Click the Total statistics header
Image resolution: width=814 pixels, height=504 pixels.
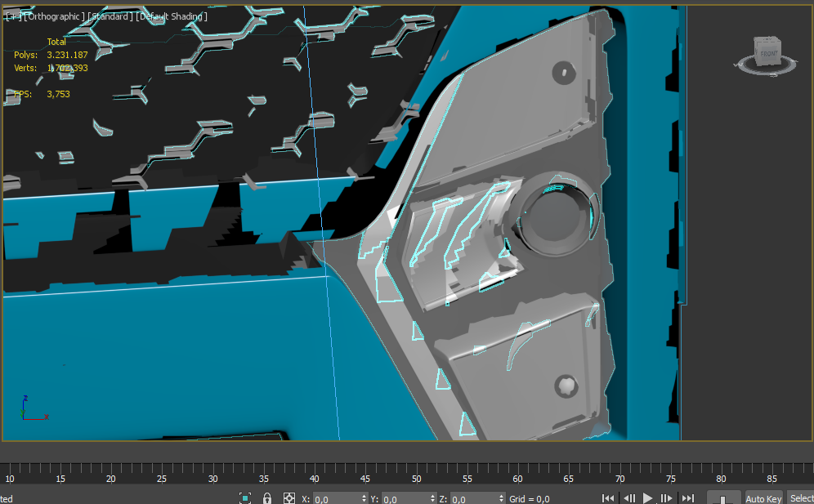coord(56,42)
